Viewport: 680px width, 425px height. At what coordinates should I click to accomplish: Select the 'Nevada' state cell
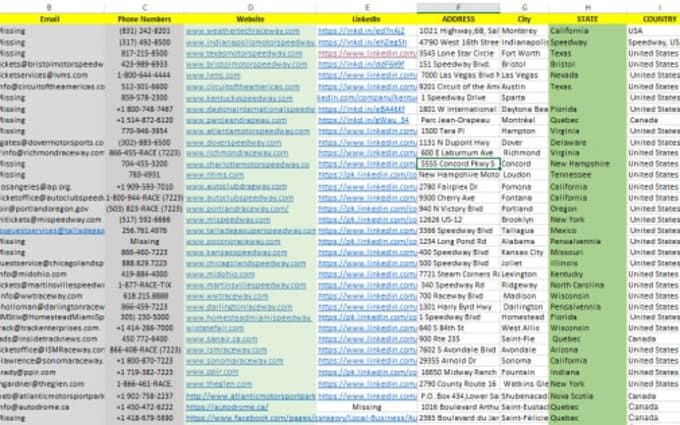588,75
